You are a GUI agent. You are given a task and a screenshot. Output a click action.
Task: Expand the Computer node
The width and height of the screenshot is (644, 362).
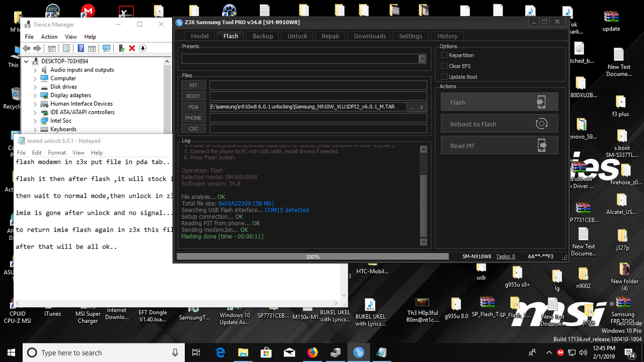pos(35,78)
